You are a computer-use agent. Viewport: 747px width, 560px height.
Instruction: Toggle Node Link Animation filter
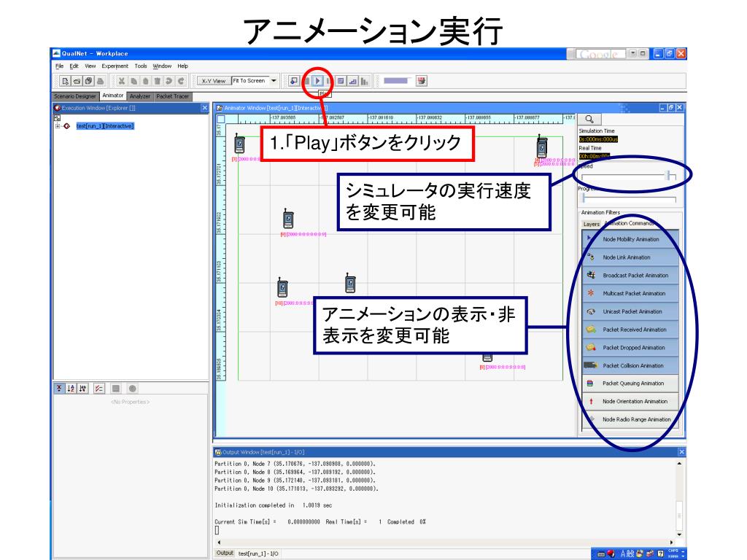pos(630,257)
